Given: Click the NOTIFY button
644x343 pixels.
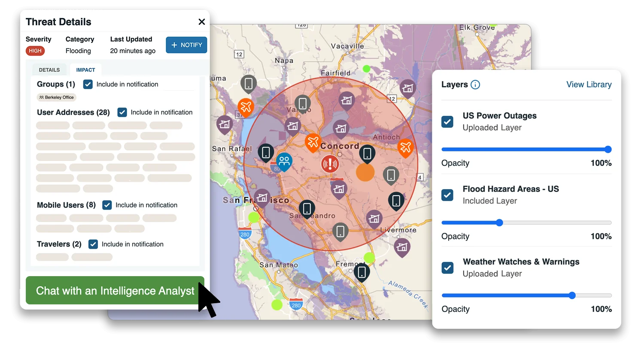Looking at the screenshot, I should (x=186, y=45).
